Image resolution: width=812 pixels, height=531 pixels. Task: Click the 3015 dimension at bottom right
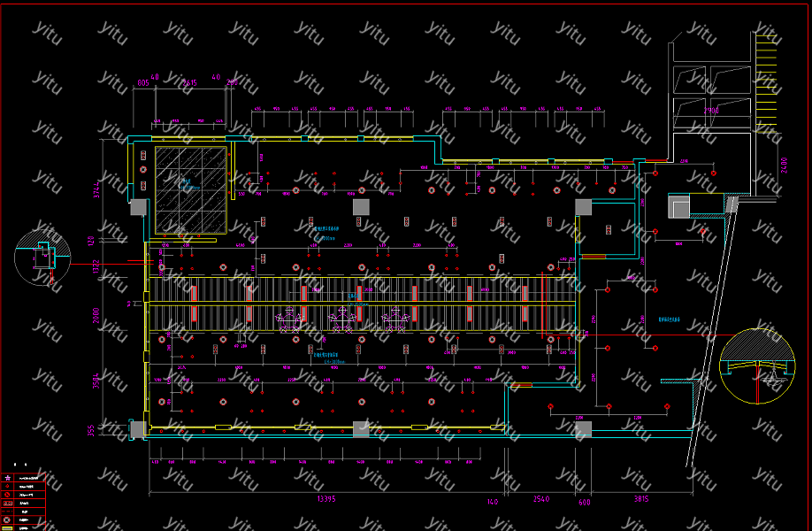click(640, 500)
